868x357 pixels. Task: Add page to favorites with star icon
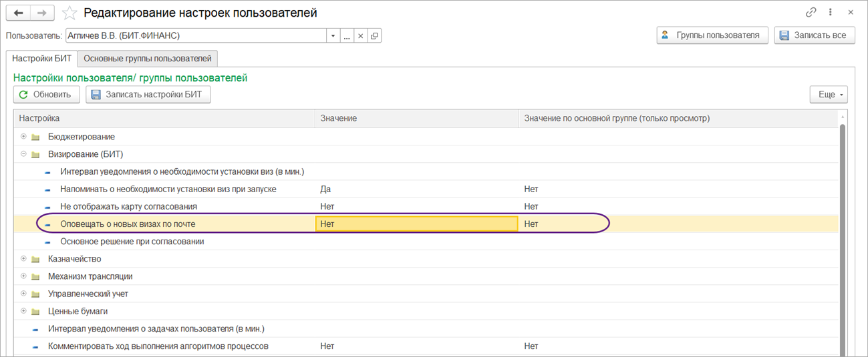click(69, 13)
